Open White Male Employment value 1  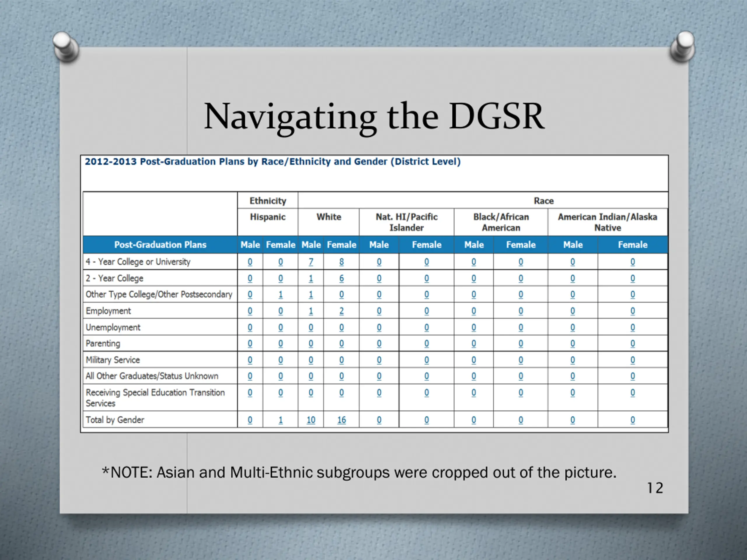point(311,311)
